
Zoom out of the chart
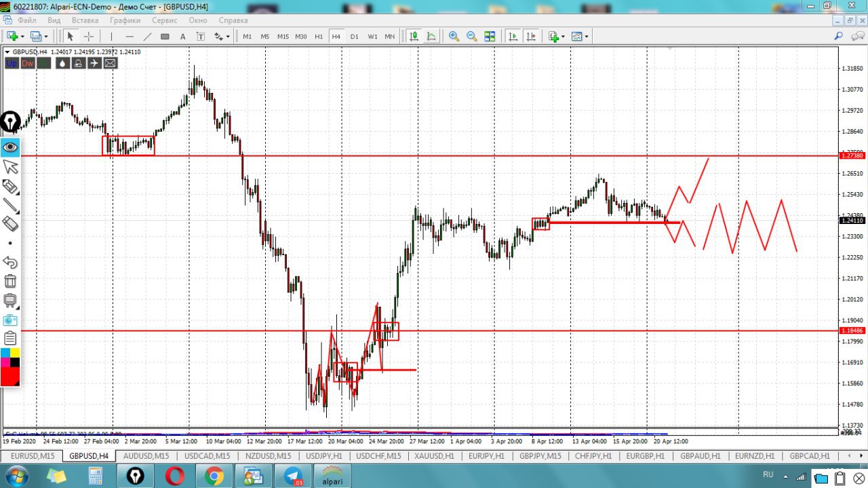coord(471,37)
